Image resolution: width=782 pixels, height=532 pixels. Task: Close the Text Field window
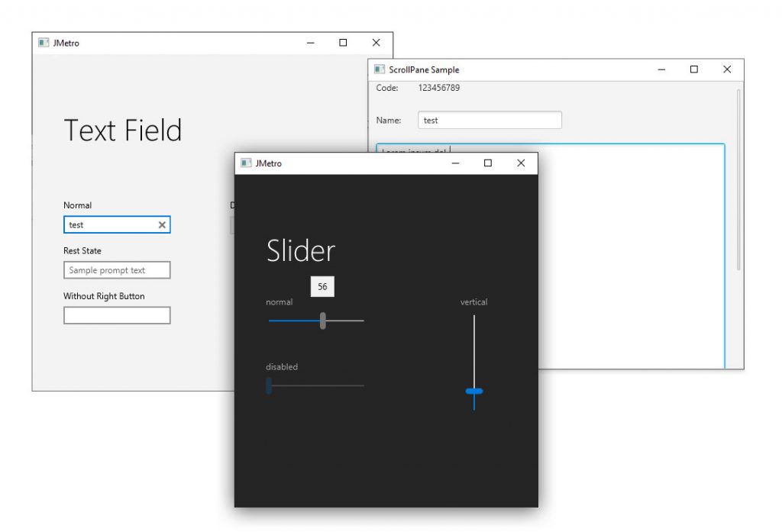pyautogui.click(x=376, y=43)
